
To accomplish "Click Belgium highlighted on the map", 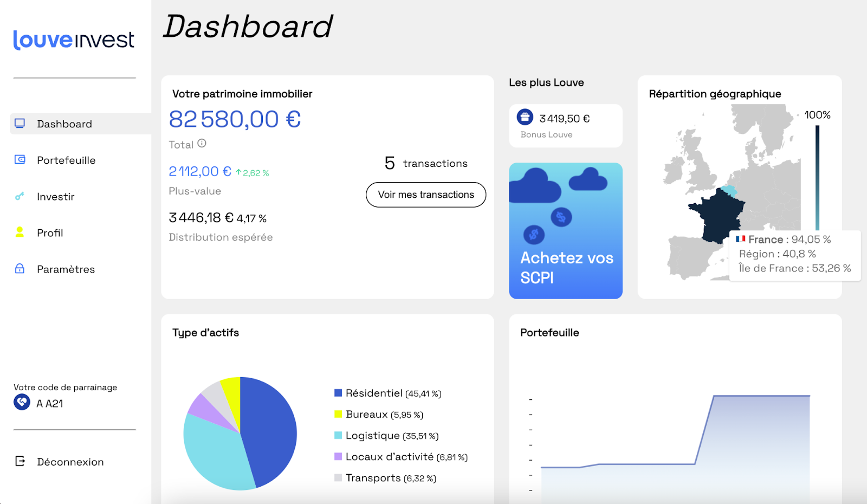I will 729,190.
